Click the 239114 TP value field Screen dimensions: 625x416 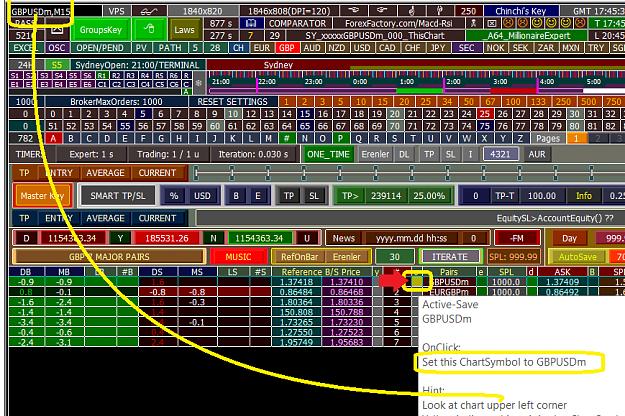386,196
